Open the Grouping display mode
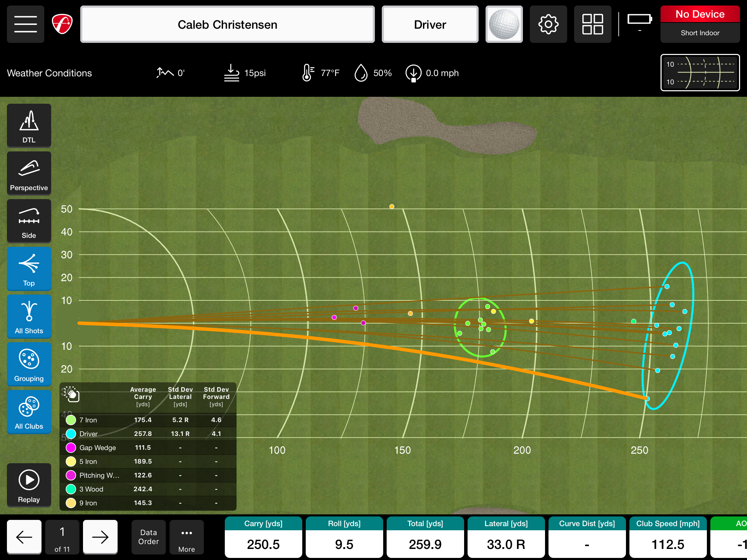Image resolution: width=747 pixels, height=560 pixels. 29,364
